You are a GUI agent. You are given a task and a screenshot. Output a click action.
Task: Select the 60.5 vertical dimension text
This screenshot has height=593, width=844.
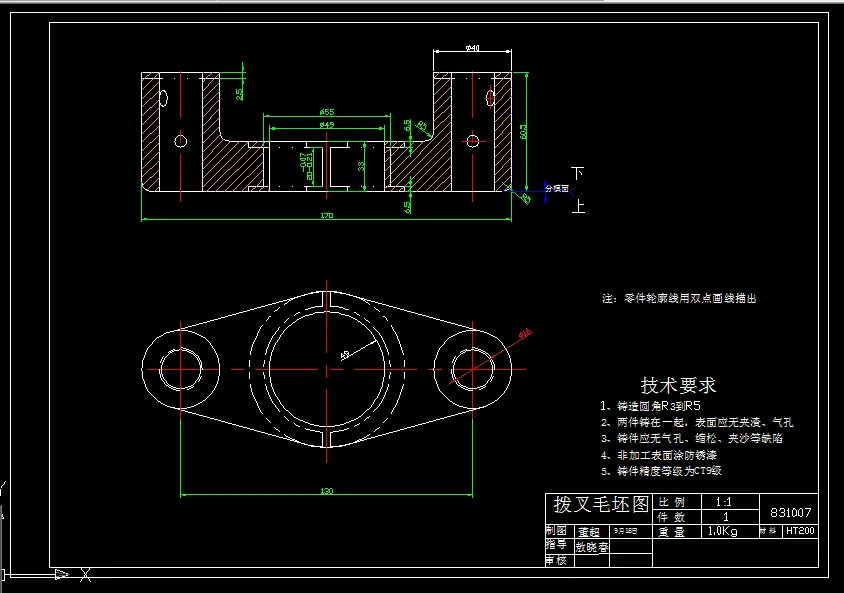click(523, 132)
